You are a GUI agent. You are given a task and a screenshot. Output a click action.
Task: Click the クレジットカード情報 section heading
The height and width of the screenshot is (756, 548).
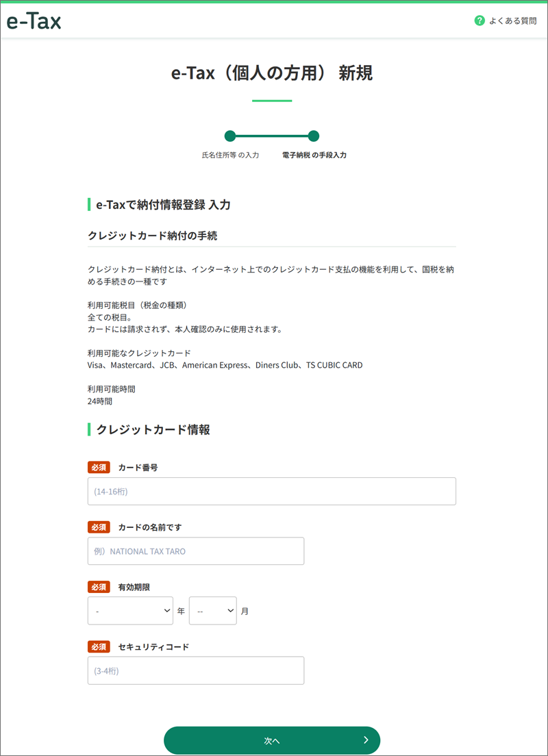153,429
